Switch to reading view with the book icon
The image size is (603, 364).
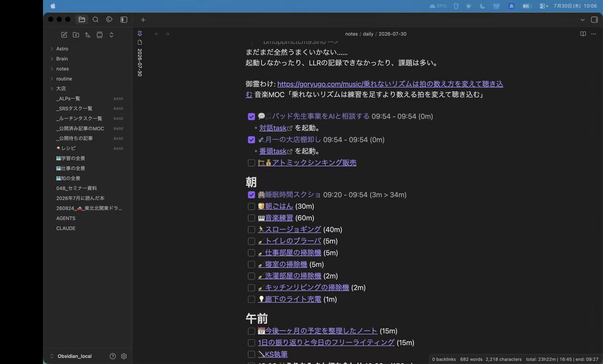[583, 34]
